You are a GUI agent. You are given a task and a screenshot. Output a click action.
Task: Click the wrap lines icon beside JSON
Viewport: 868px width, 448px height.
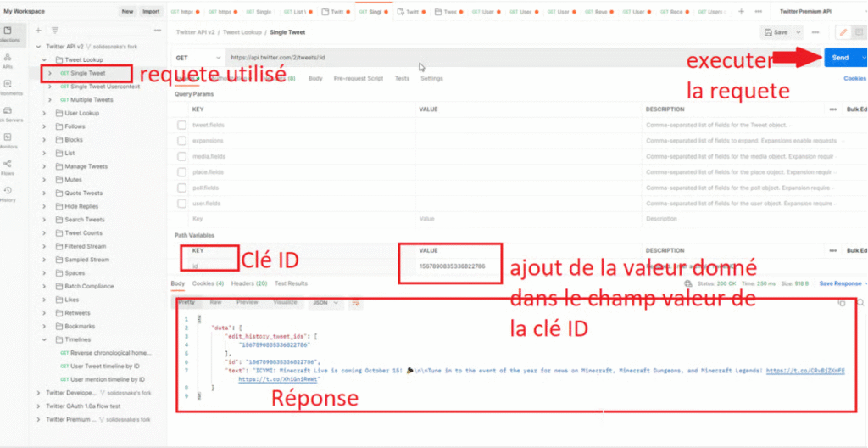click(356, 303)
